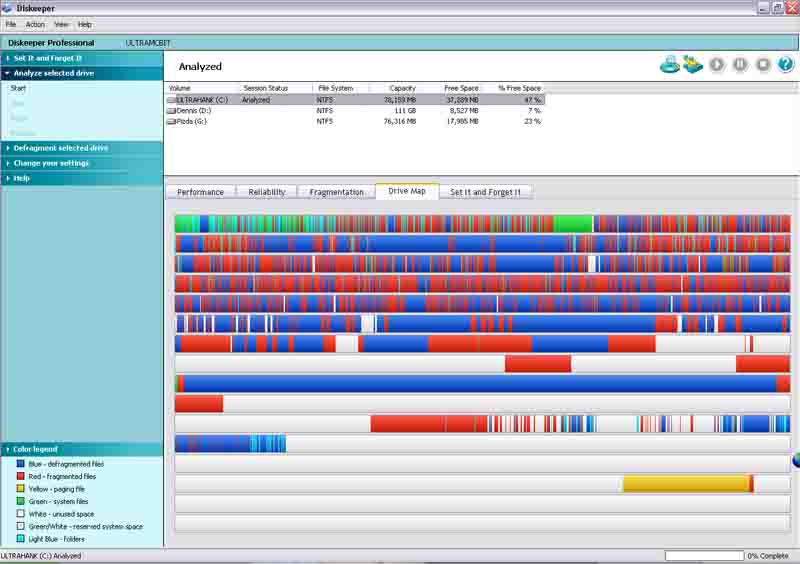This screenshot has width=800, height=564.
Task: Open the Set It and Forget It tab
Action: pyautogui.click(x=485, y=192)
